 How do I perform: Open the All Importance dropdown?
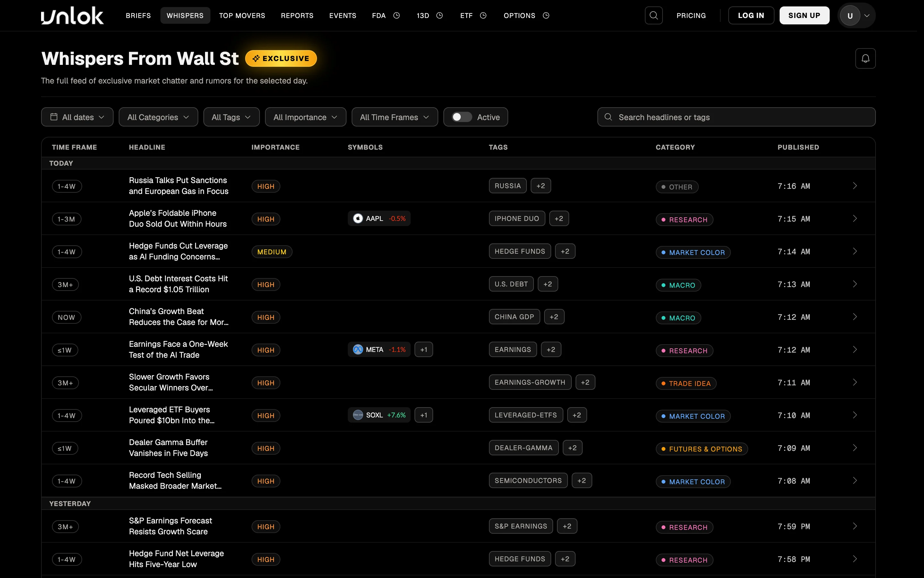[305, 117]
